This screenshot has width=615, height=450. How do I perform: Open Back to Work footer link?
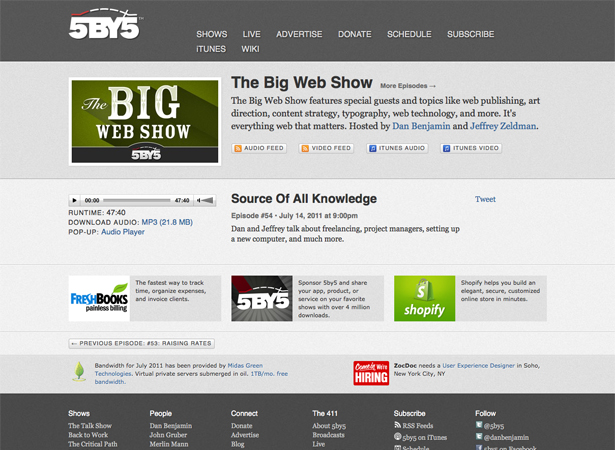tap(88, 435)
